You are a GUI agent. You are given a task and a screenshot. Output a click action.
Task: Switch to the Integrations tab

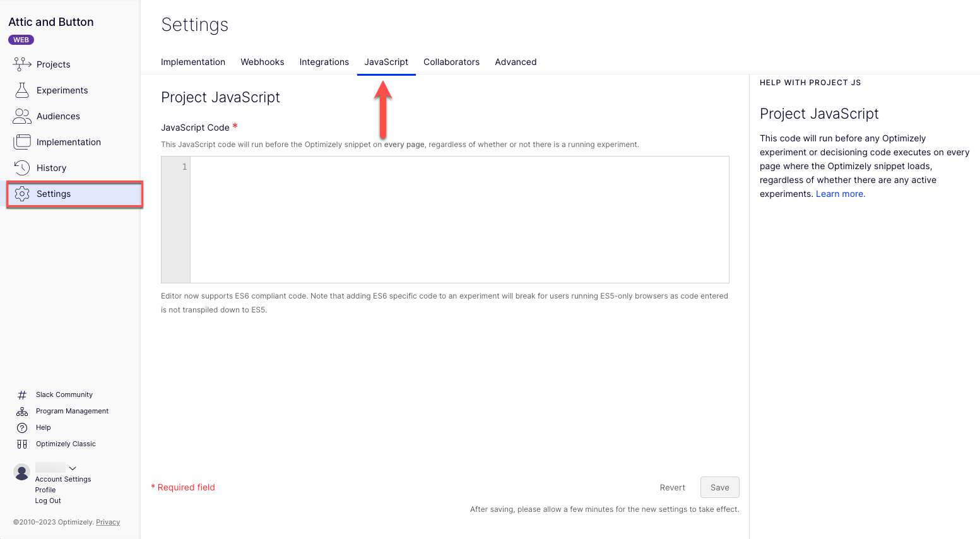click(x=324, y=61)
